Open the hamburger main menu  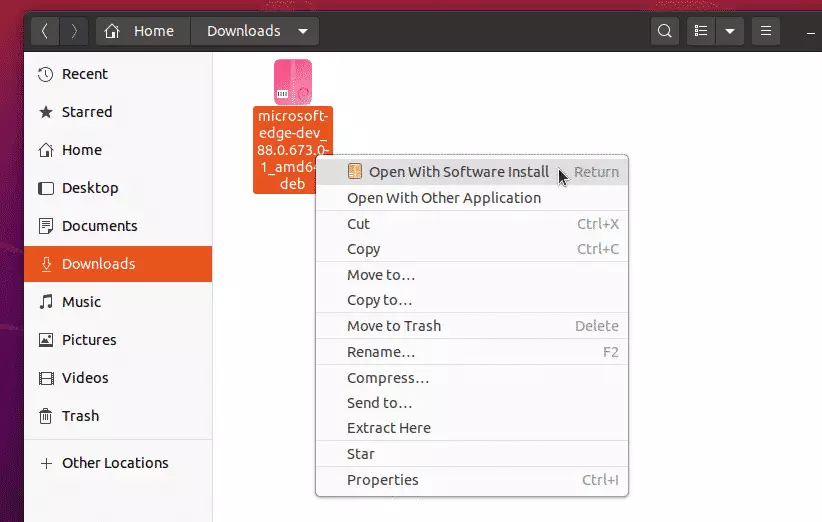(x=766, y=31)
